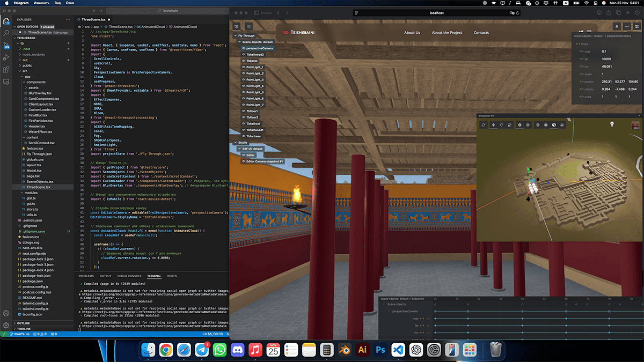Open the Extensions view in activity bar
644x362 pixels.
point(6,70)
